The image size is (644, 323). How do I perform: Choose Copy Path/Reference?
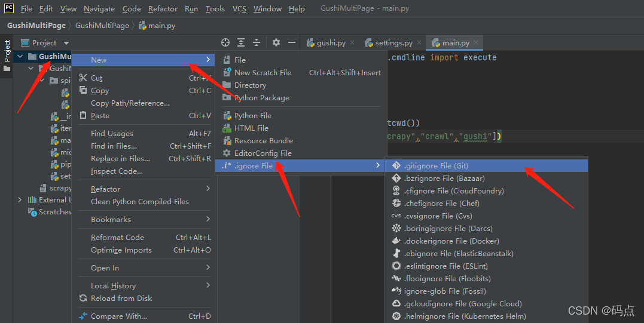coord(144,103)
